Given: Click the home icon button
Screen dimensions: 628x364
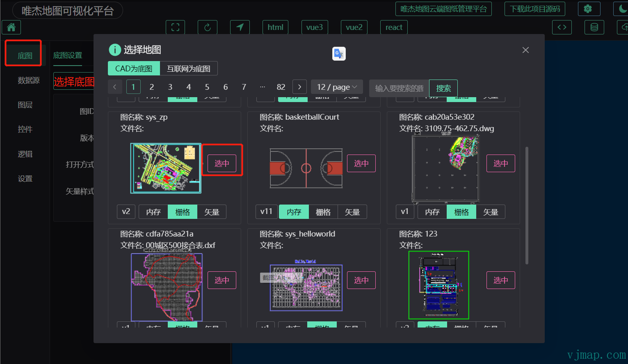Looking at the screenshot, I should [11, 27].
